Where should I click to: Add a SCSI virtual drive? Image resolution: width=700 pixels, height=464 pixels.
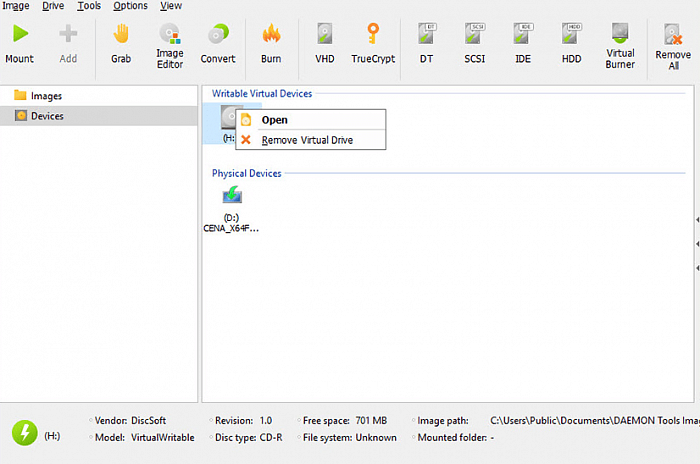click(475, 34)
